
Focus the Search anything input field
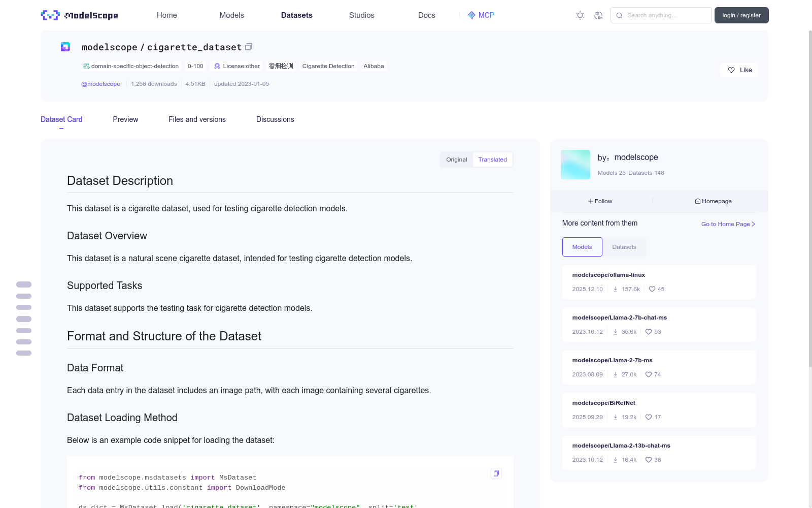click(661, 15)
